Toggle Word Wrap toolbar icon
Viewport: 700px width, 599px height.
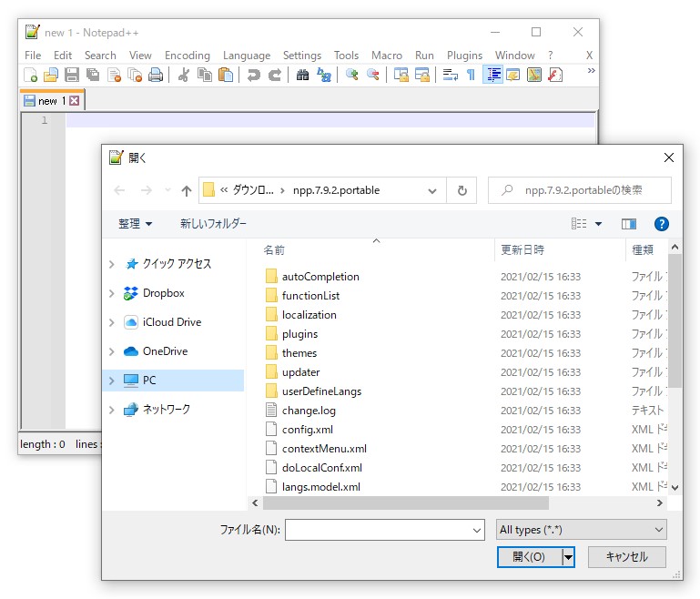coord(450,75)
